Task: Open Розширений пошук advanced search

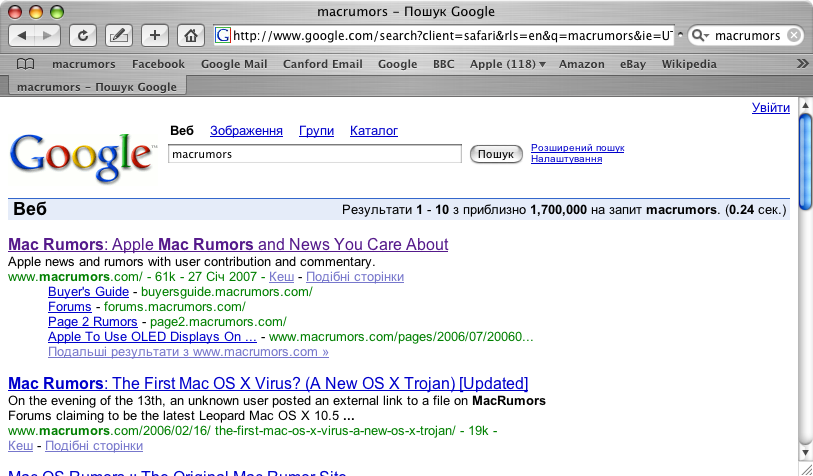Action: point(578,148)
